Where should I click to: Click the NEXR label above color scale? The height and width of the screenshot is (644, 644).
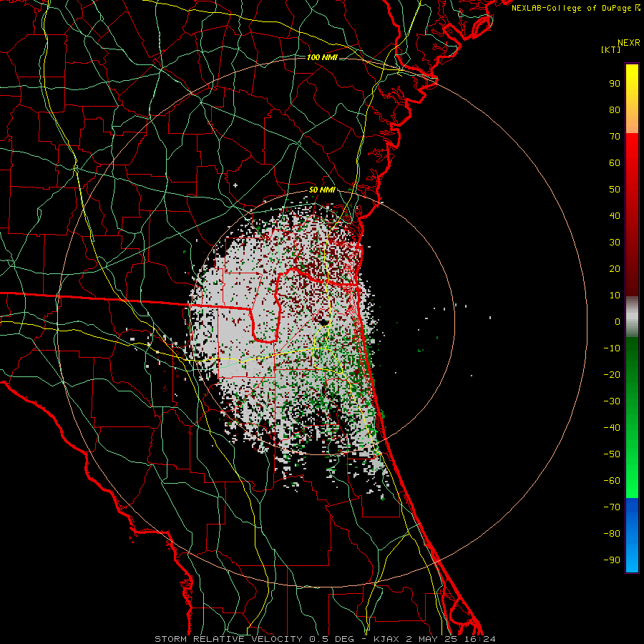tap(629, 43)
